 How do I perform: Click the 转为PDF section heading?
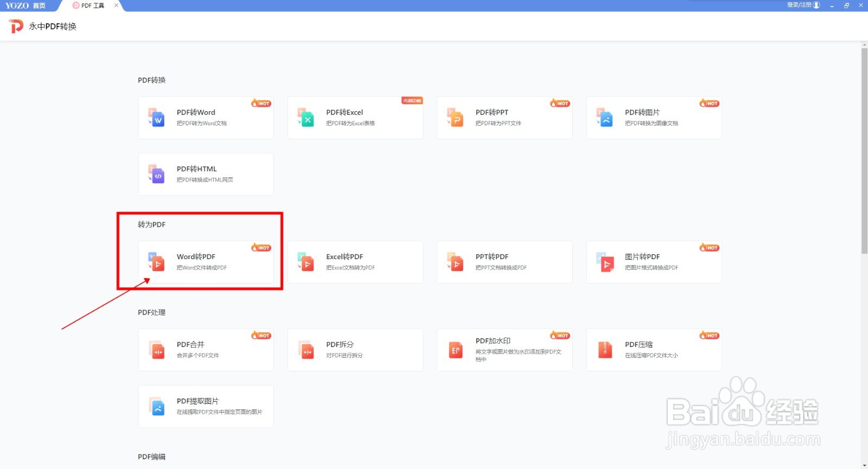coord(151,224)
